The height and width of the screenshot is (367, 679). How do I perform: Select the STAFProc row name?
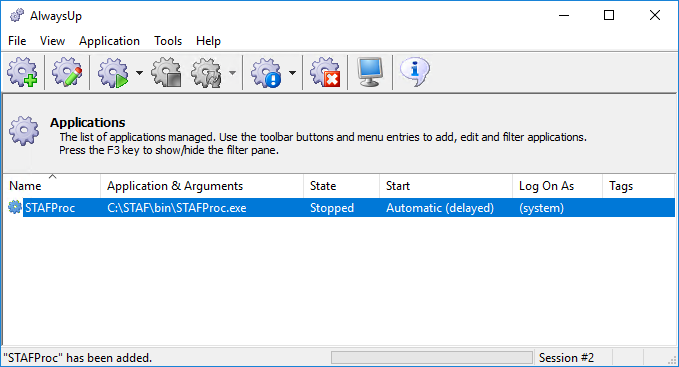coord(50,208)
